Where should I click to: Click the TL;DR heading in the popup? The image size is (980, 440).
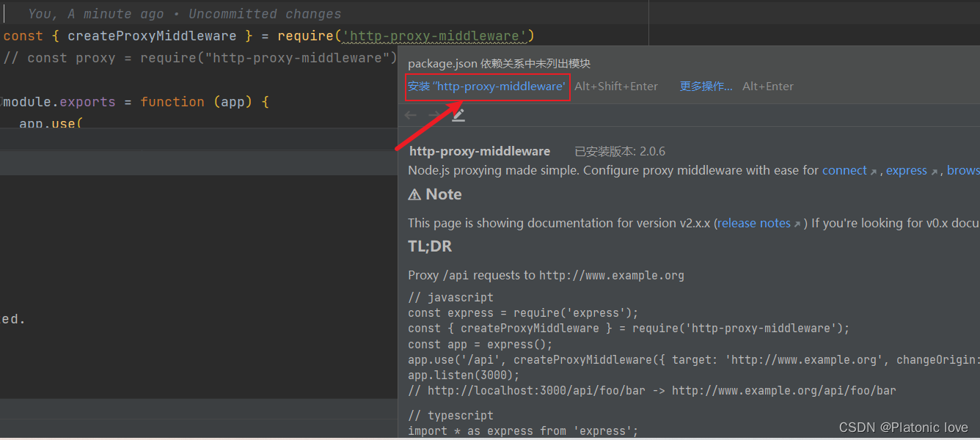click(429, 246)
